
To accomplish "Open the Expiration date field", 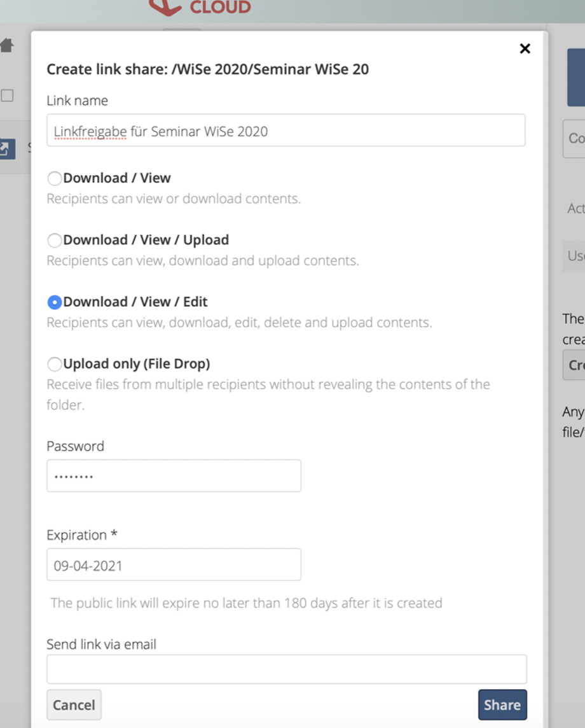I will tap(174, 565).
